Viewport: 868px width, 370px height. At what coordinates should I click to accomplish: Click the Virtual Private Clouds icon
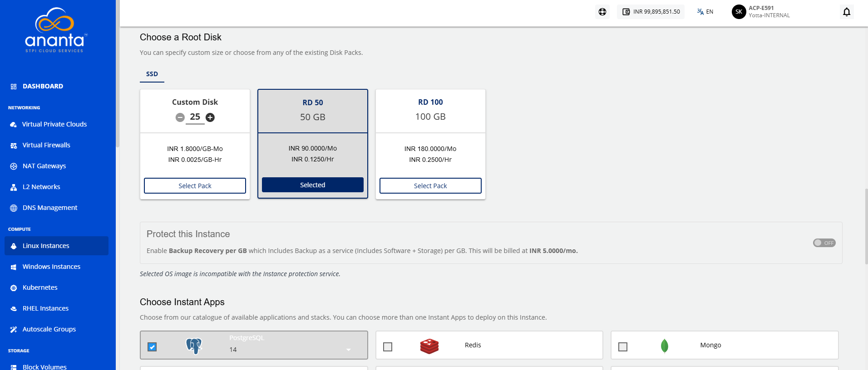(x=14, y=124)
